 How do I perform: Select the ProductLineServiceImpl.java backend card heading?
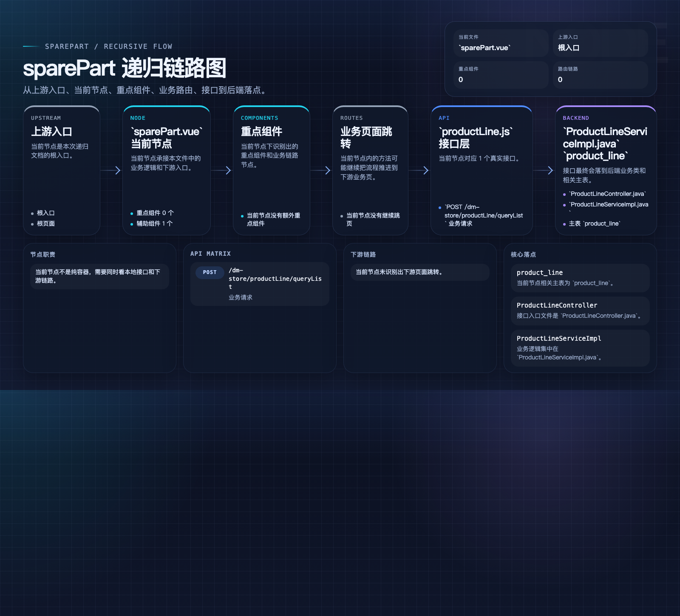click(605, 144)
